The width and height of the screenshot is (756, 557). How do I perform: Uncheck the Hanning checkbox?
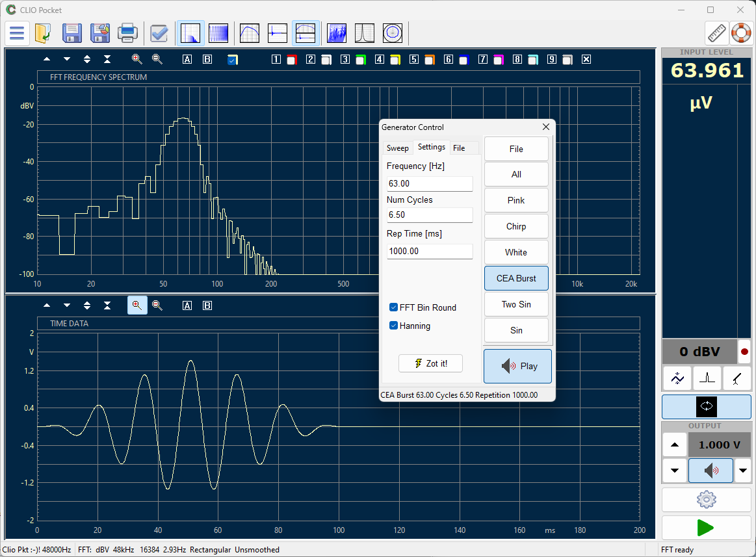coord(393,326)
